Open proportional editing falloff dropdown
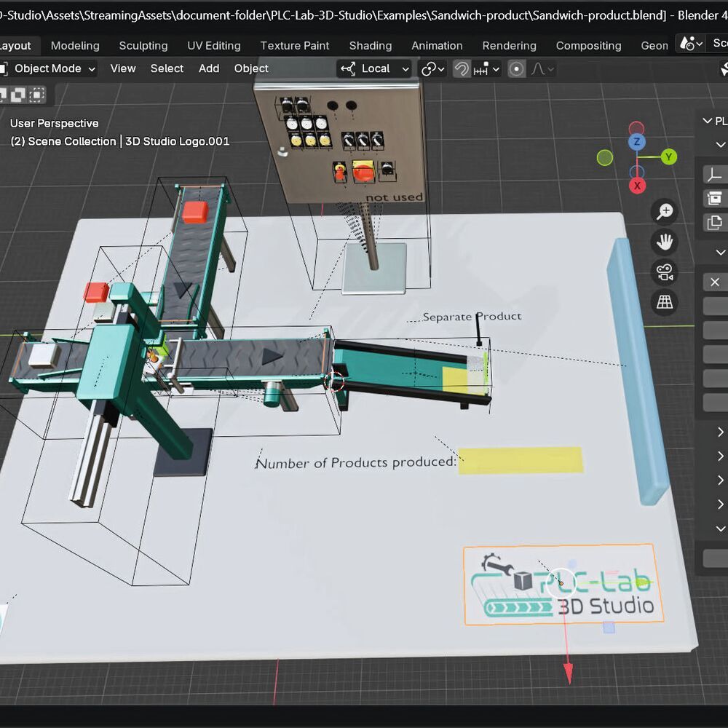The width and height of the screenshot is (728, 728). pos(542,69)
